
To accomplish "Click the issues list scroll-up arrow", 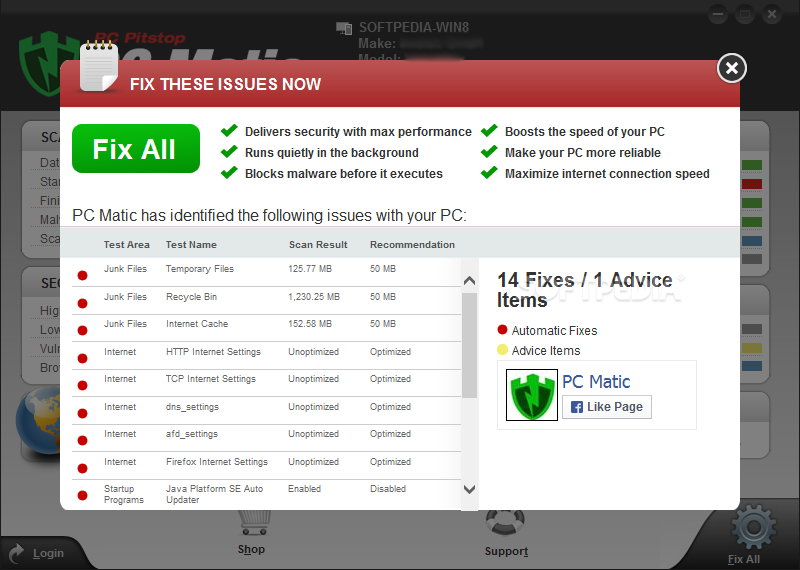I will pos(469,281).
